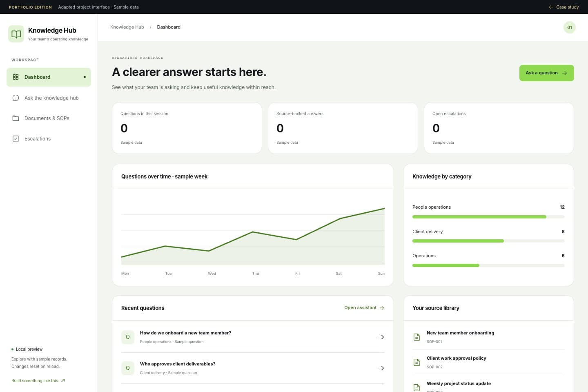Click the arrow on 'Who approves client deliverables' row

[381, 368]
